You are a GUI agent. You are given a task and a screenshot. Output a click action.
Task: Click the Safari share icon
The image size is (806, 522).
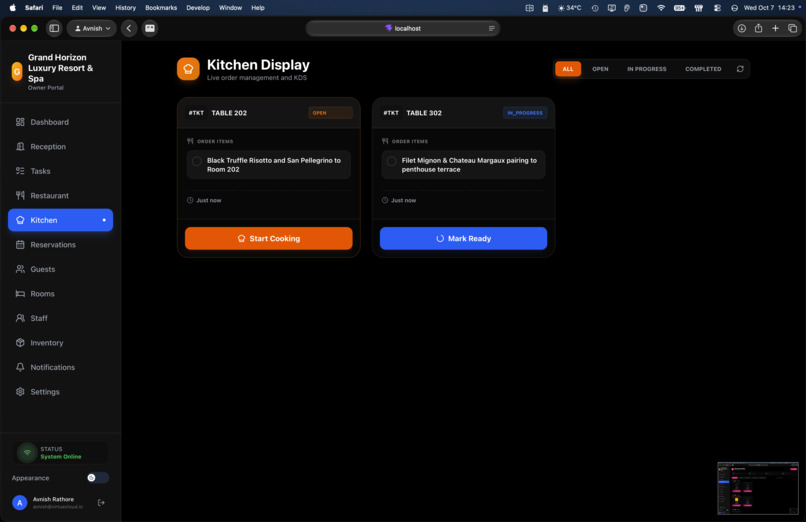[758, 28]
